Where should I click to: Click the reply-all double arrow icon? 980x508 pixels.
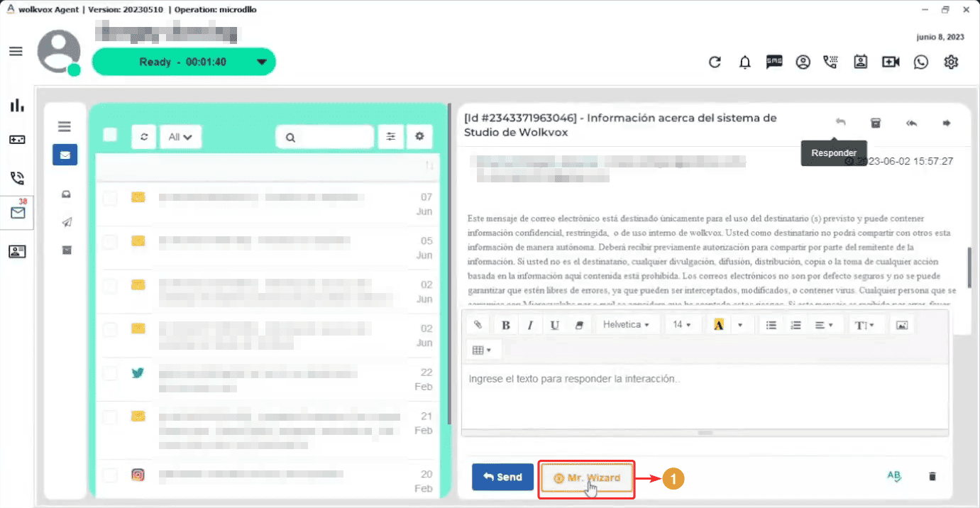[911, 123]
